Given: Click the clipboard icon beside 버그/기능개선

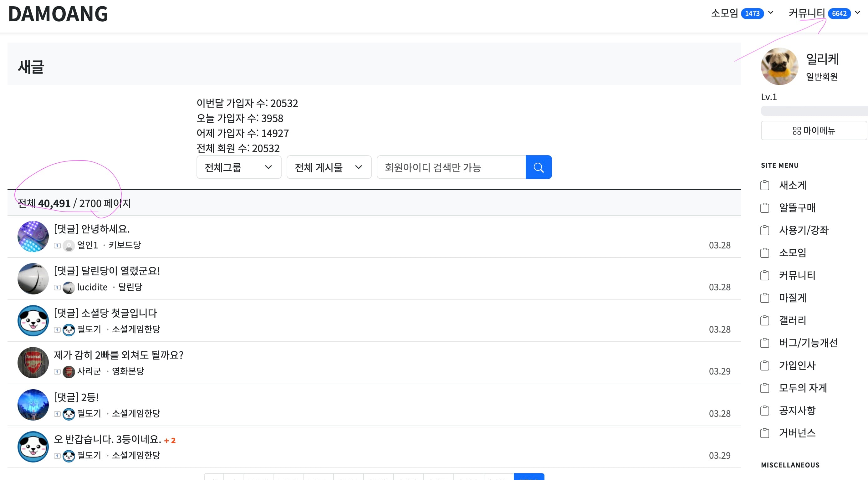Looking at the screenshot, I should (x=764, y=343).
